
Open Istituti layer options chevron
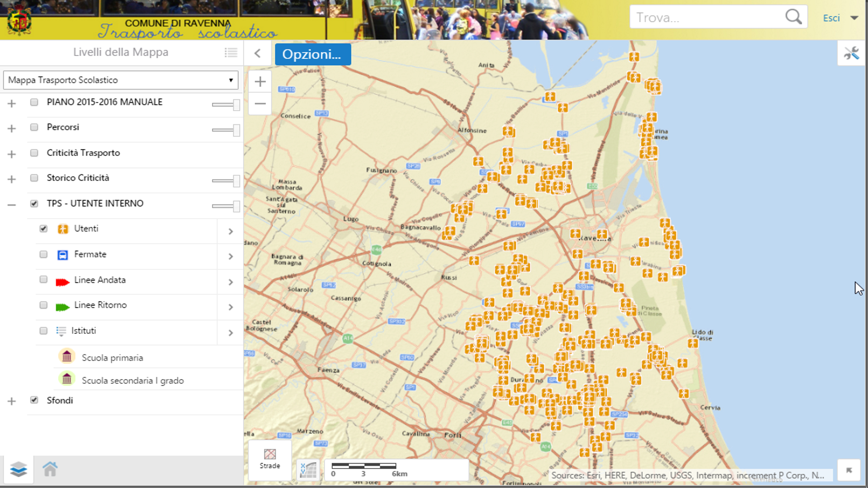[x=231, y=333]
